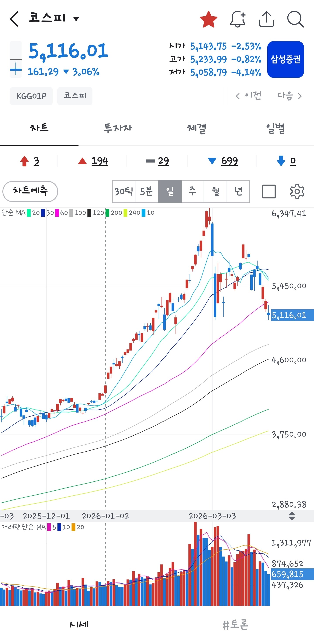
Task: Tap the fullscreen square chart icon
Action: click(269, 192)
